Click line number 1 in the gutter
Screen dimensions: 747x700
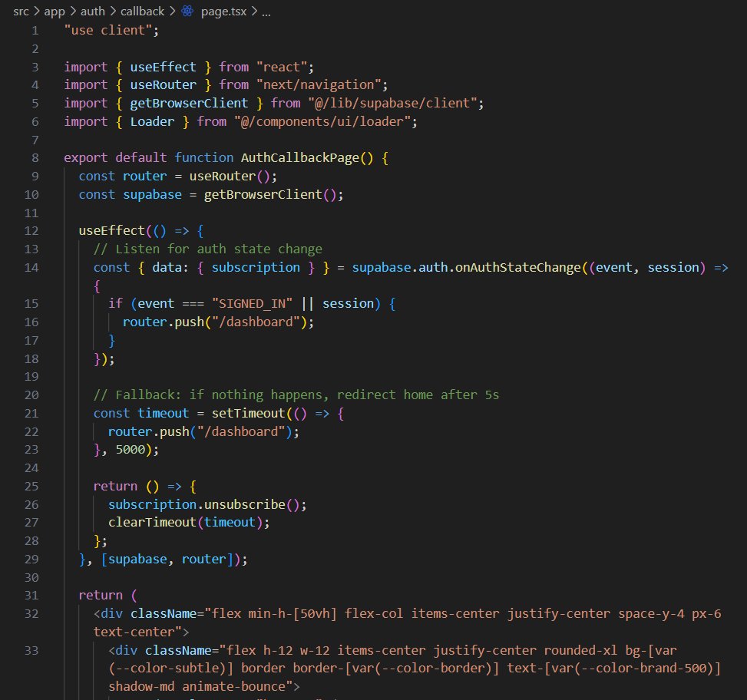pyautogui.click(x=35, y=31)
